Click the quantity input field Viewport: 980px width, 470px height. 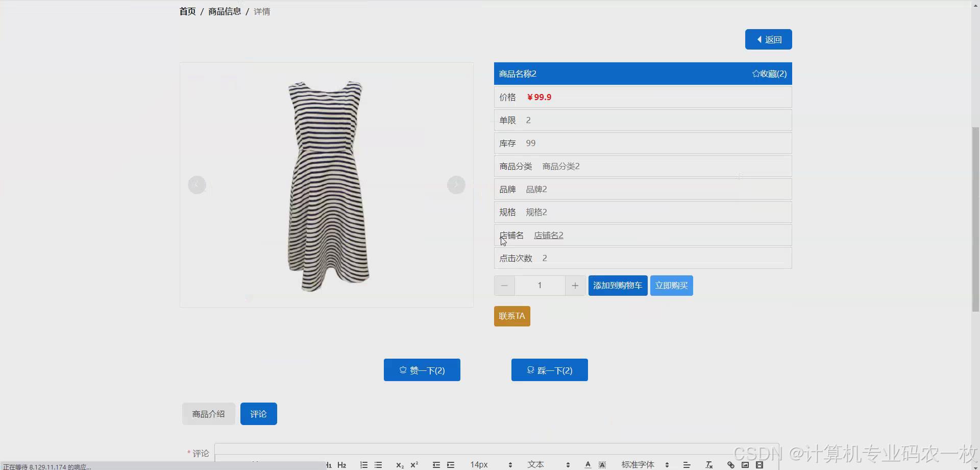[x=540, y=286]
